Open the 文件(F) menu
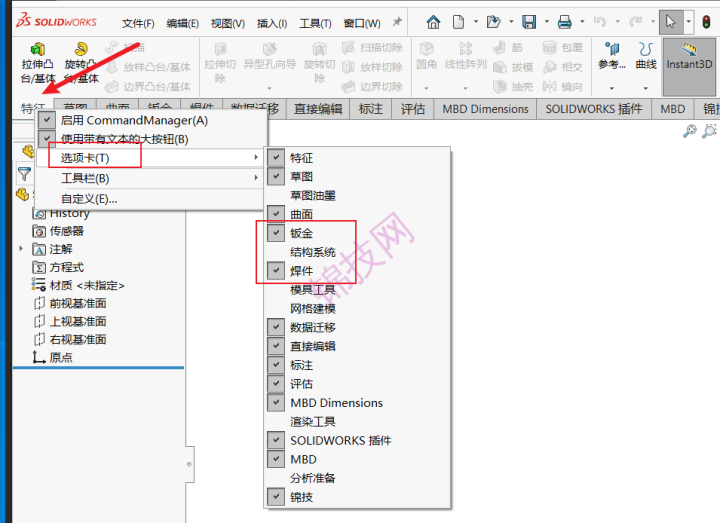The image size is (720, 523). pyautogui.click(x=138, y=23)
